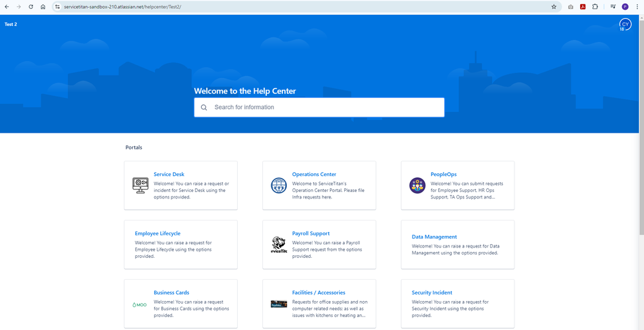The height and width of the screenshot is (330, 644).
Task: Open the camera screenshot extension
Action: point(571,6)
